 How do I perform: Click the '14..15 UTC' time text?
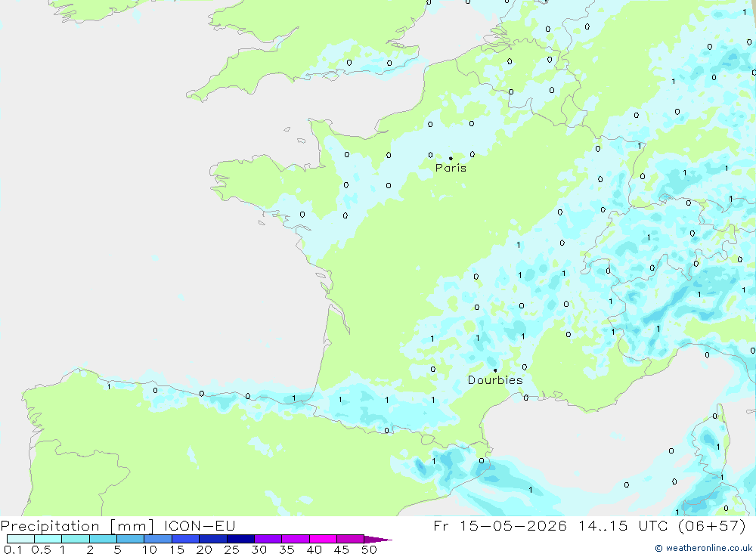624,525
